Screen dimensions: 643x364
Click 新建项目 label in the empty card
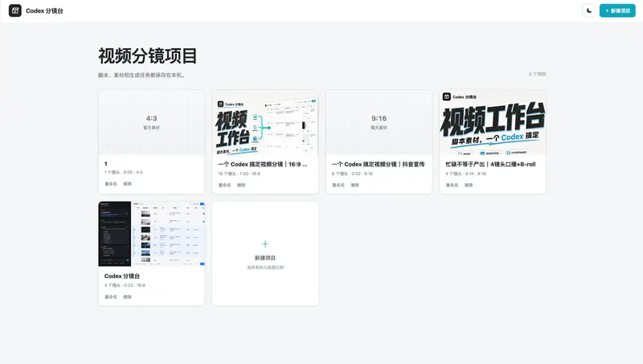[265, 258]
